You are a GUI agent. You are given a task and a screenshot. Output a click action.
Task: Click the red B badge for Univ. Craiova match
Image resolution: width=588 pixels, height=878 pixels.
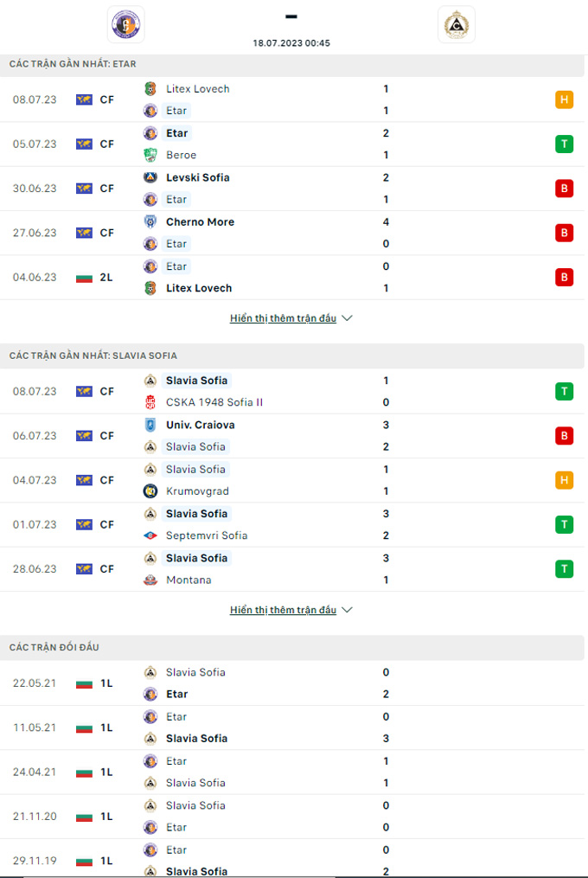click(x=564, y=436)
